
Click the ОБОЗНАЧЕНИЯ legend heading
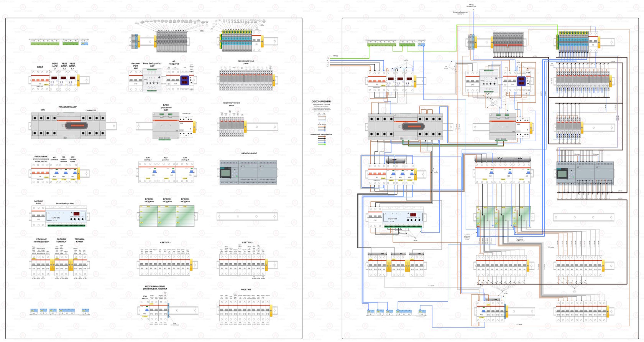point(321,102)
